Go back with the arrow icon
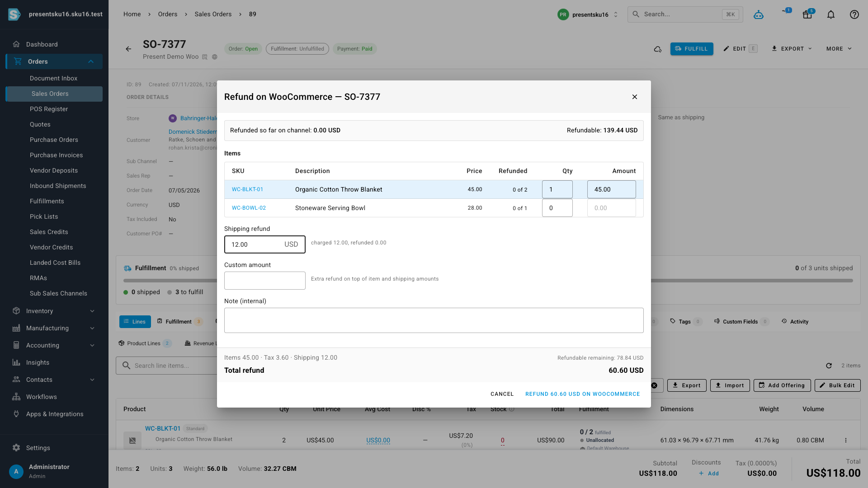 128,49
